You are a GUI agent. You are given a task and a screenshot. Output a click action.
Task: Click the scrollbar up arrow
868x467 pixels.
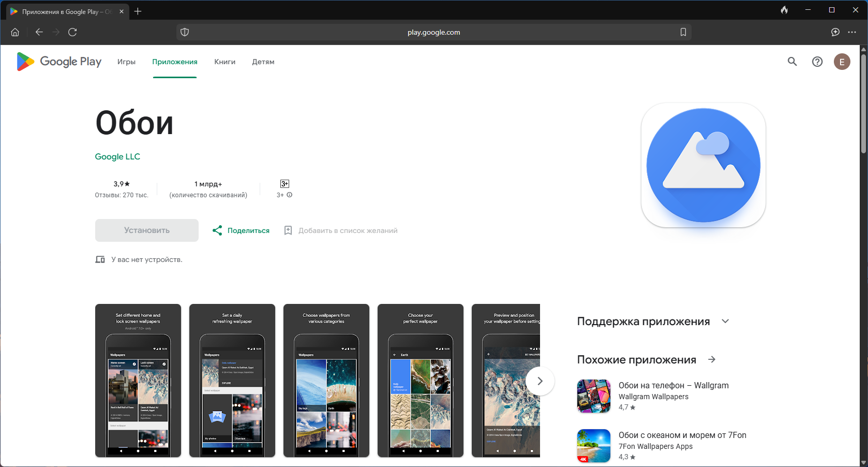point(863,49)
